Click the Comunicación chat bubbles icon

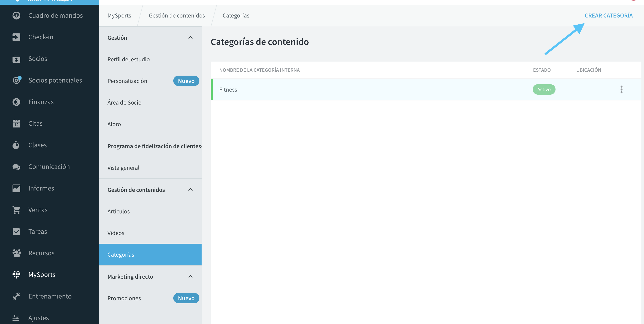[x=16, y=167]
